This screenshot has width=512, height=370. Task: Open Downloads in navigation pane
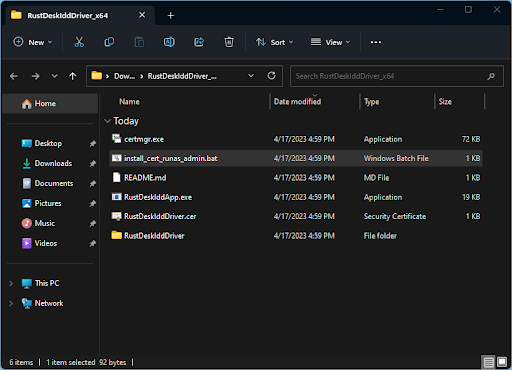click(53, 163)
